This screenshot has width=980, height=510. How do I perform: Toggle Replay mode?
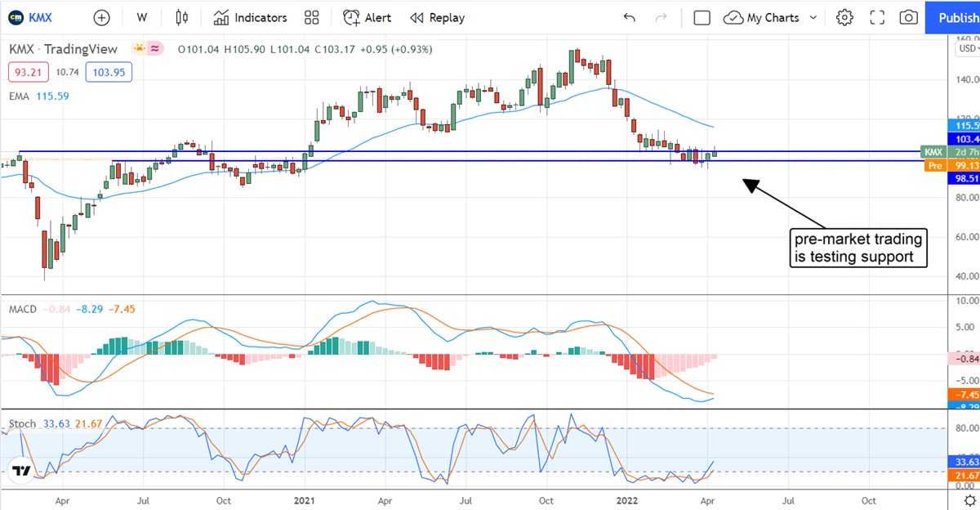click(x=437, y=17)
